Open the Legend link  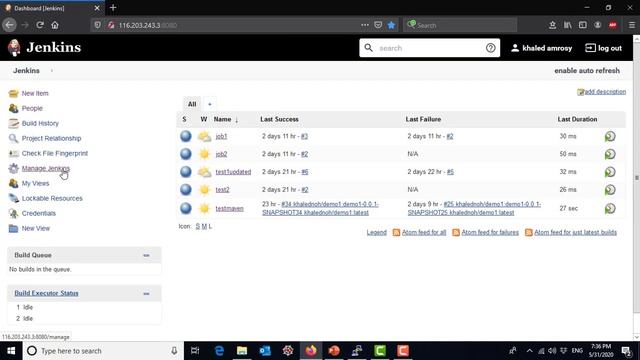coord(376,232)
